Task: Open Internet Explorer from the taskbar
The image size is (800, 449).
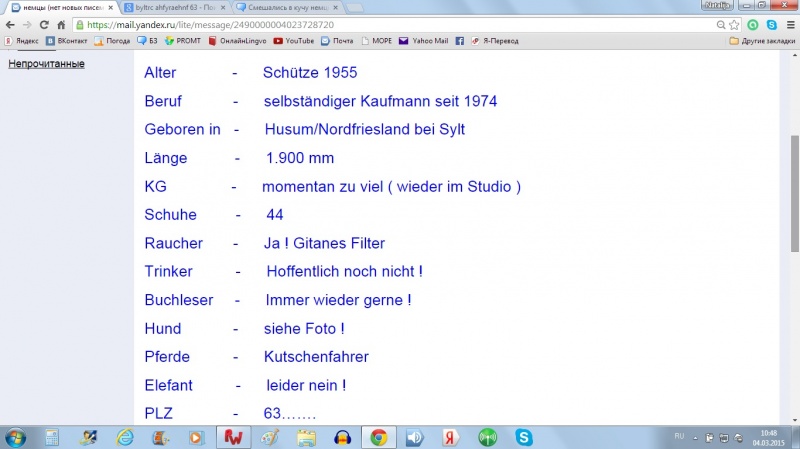Action: [124, 437]
